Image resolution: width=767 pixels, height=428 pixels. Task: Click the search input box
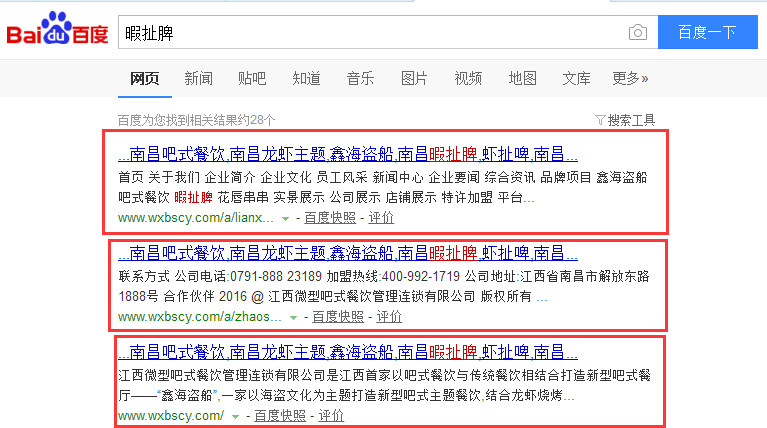[370, 33]
